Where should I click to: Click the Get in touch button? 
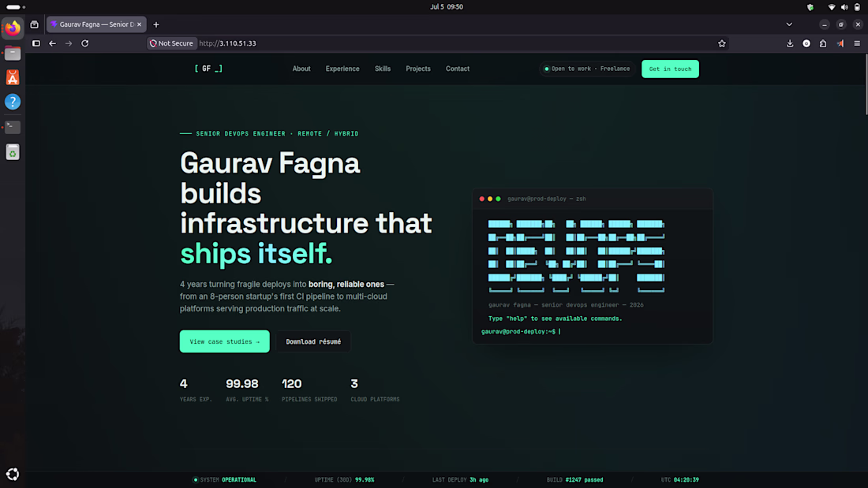tap(670, 69)
